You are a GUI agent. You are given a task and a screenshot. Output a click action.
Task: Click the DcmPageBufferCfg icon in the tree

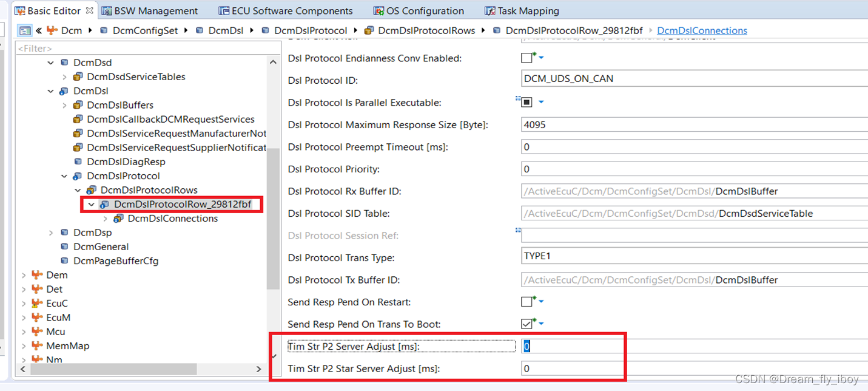pos(64,260)
